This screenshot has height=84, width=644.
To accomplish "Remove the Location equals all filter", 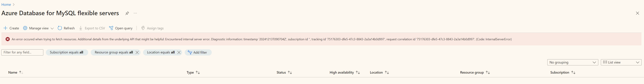I will click(179, 52).
